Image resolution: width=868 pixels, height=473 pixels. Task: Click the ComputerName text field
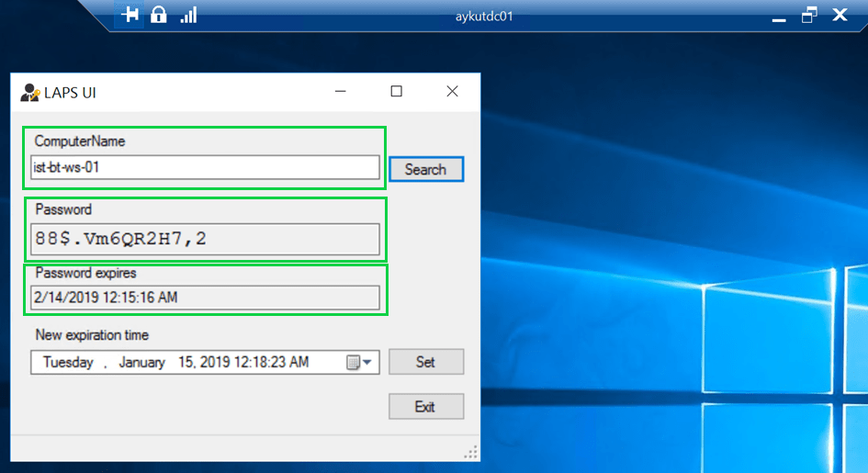click(205, 167)
